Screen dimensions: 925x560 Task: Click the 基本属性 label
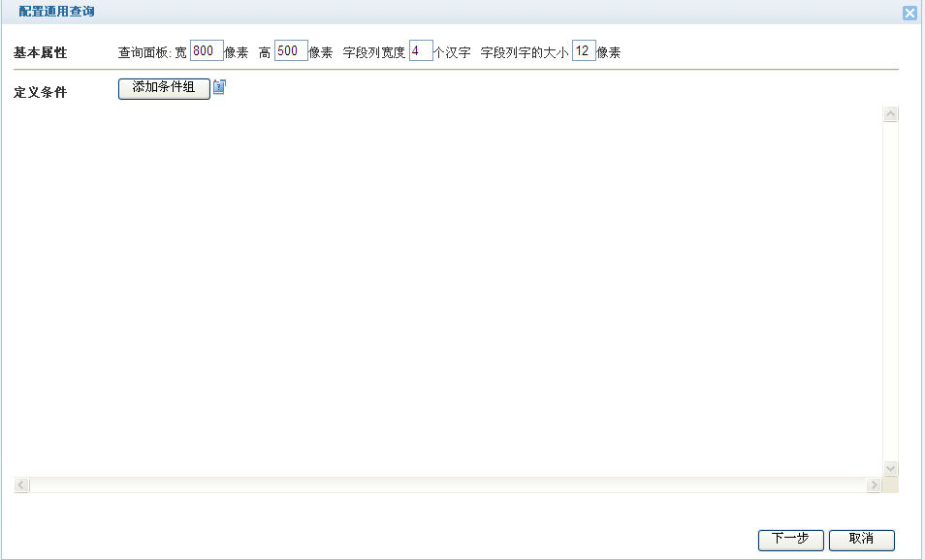[x=40, y=53]
